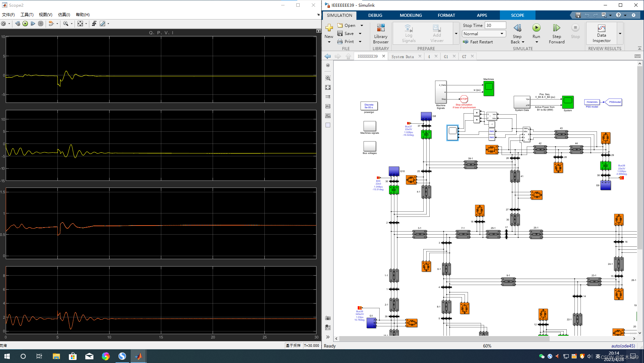Expand the Prepare gallery arrow
The image size is (644, 363).
(456, 34)
